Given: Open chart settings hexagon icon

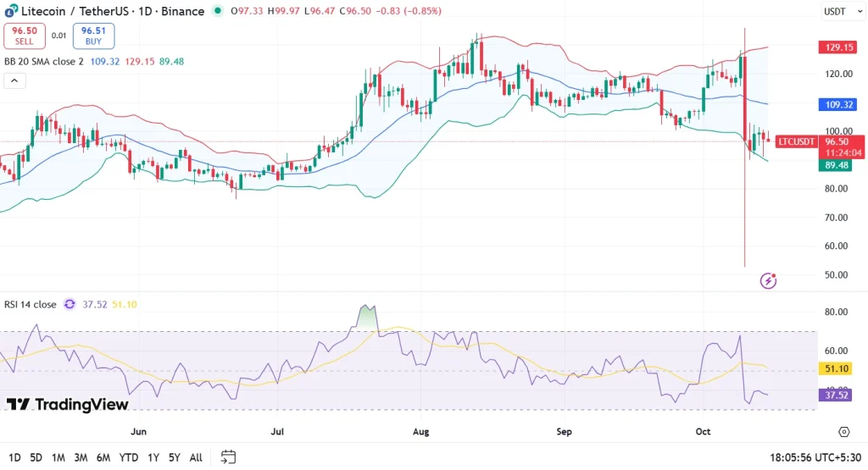Looking at the screenshot, I should pyautogui.click(x=844, y=432).
